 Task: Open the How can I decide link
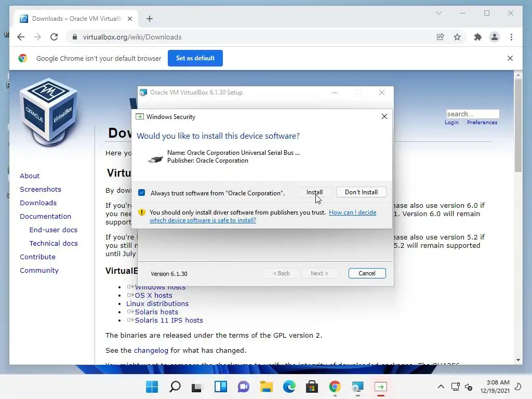tap(353, 212)
